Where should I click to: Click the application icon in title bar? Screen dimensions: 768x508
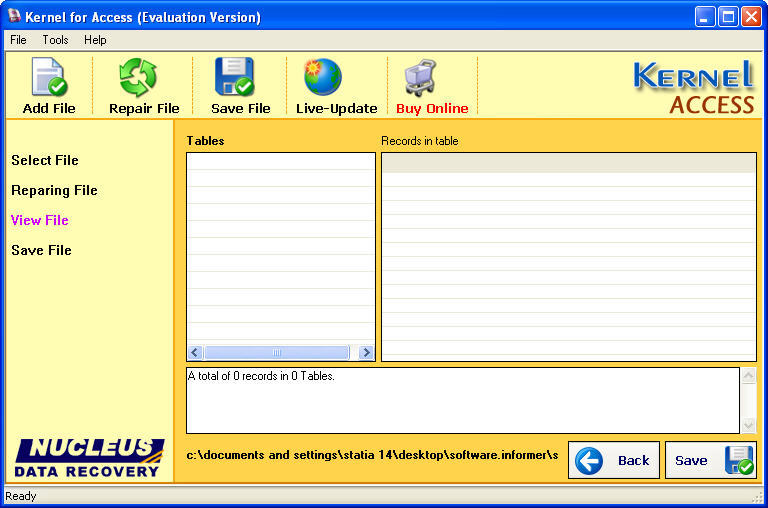[x=14, y=16]
